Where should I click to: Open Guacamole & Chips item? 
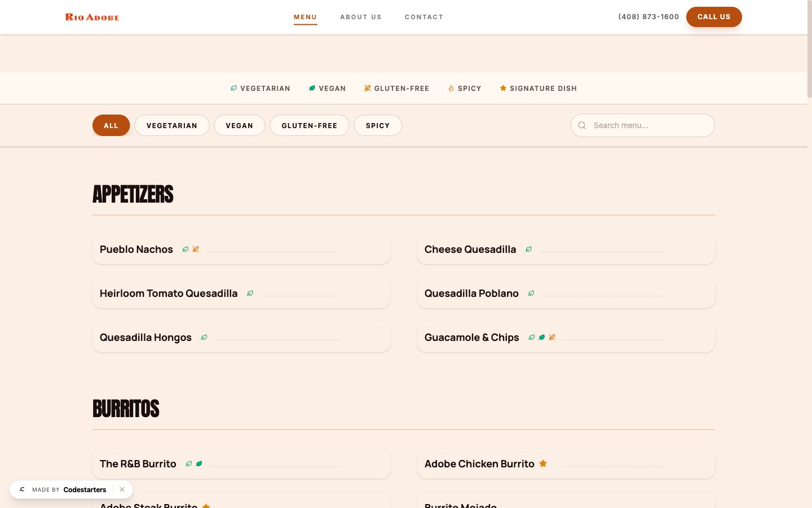(x=566, y=337)
